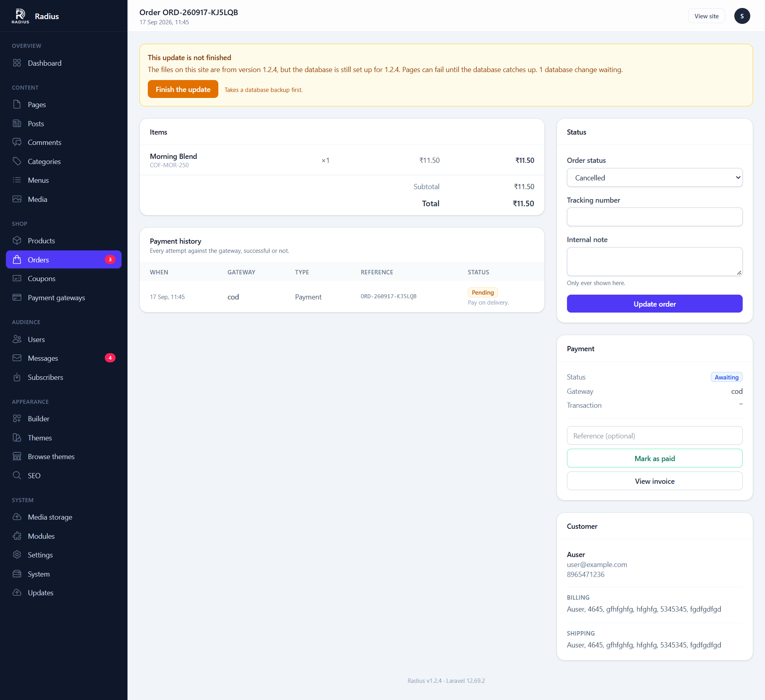Click the Messages badge showing 4
This screenshot has height=700, width=765.
pyautogui.click(x=110, y=358)
